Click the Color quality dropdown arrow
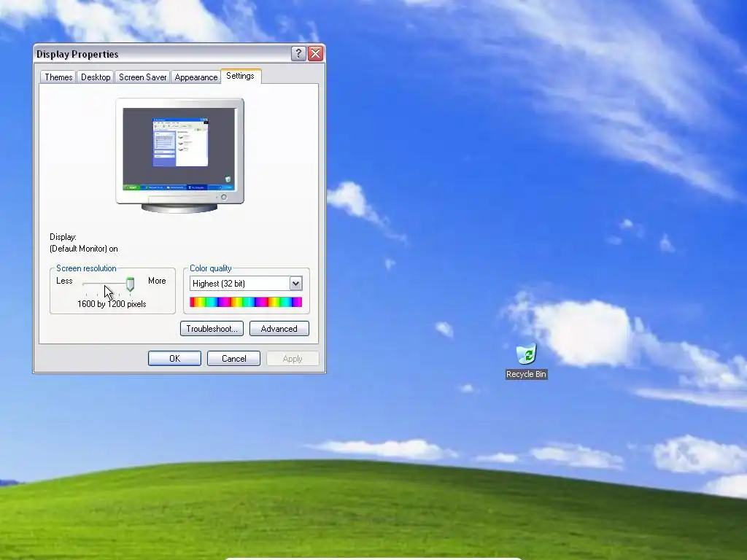 pyautogui.click(x=296, y=284)
